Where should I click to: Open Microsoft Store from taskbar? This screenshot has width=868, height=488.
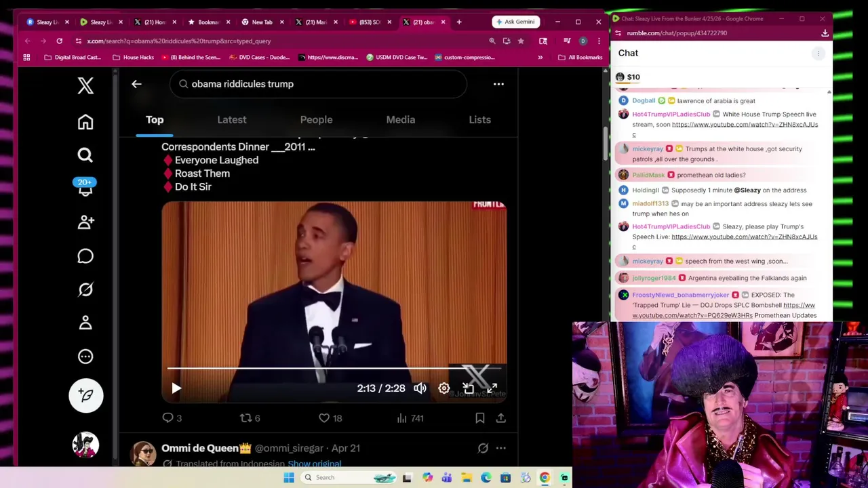[x=505, y=478]
